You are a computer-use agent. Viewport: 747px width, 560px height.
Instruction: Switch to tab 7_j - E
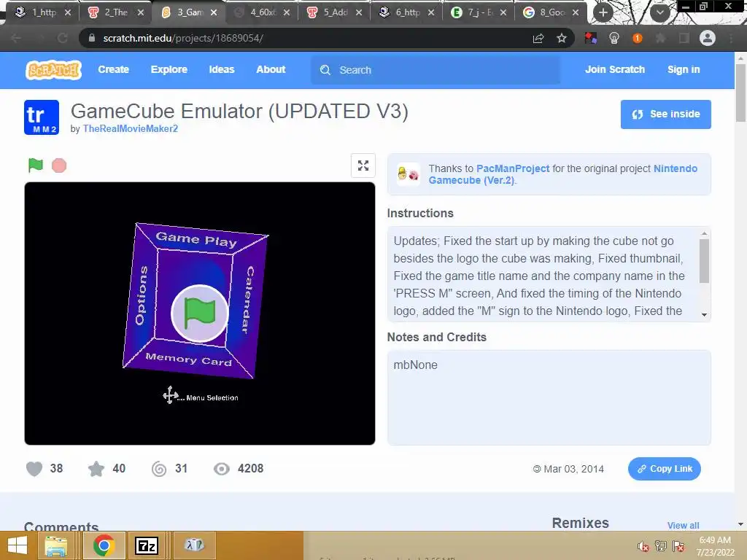coord(480,12)
